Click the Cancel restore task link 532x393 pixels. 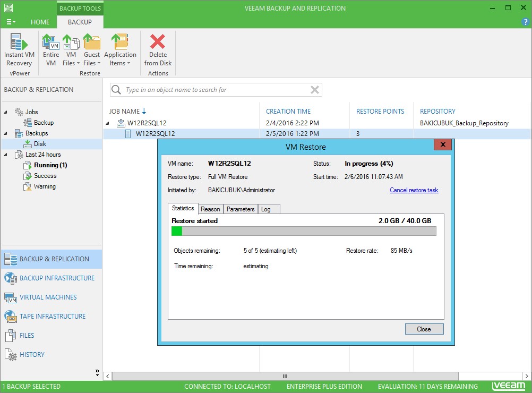pyautogui.click(x=414, y=190)
